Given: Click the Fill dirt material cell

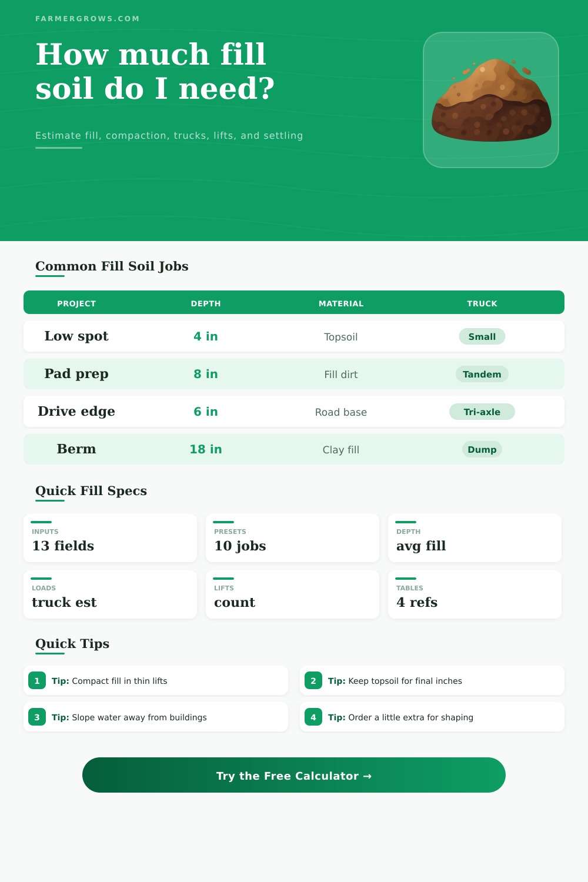Looking at the screenshot, I should coord(341,375).
